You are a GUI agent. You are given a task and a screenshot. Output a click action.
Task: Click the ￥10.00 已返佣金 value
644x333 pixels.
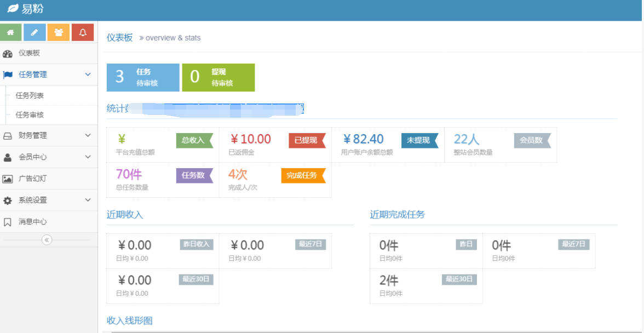tap(250, 139)
